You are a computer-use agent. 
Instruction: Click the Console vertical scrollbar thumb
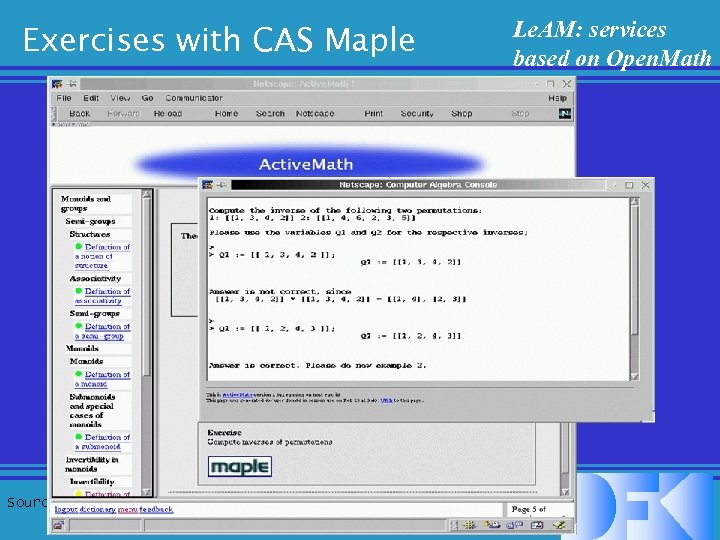(x=635, y=270)
